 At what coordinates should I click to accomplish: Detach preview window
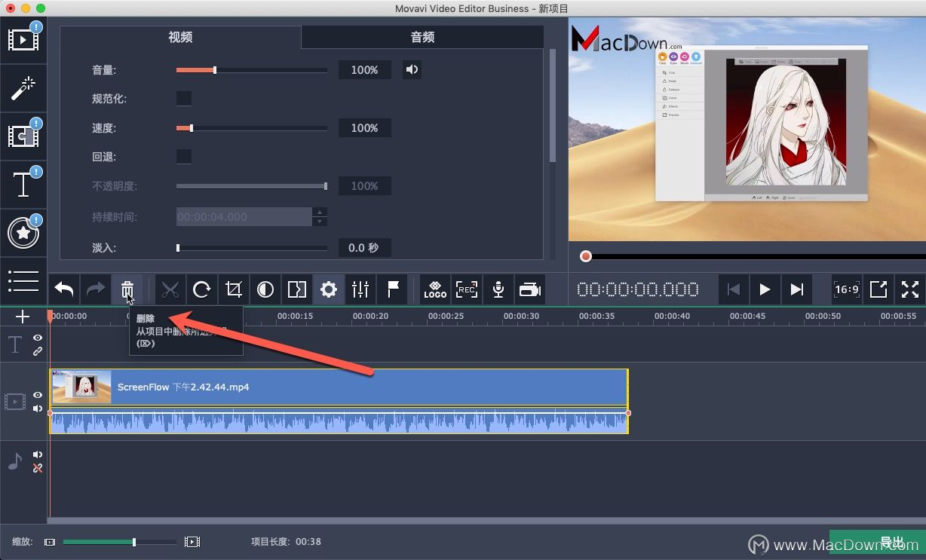878,289
